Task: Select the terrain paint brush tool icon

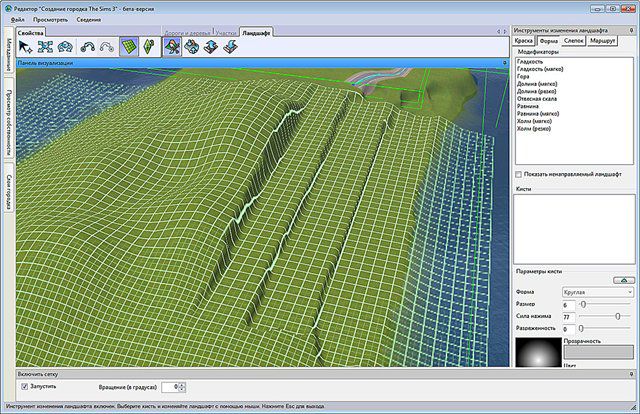Action: coord(172,46)
